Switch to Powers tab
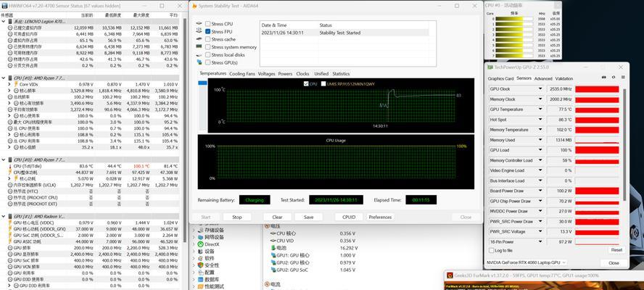 tap(285, 74)
